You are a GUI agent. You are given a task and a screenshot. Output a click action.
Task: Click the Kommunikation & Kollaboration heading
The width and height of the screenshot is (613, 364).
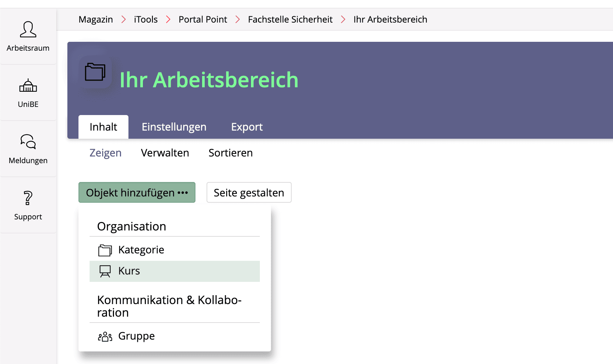click(169, 306)
